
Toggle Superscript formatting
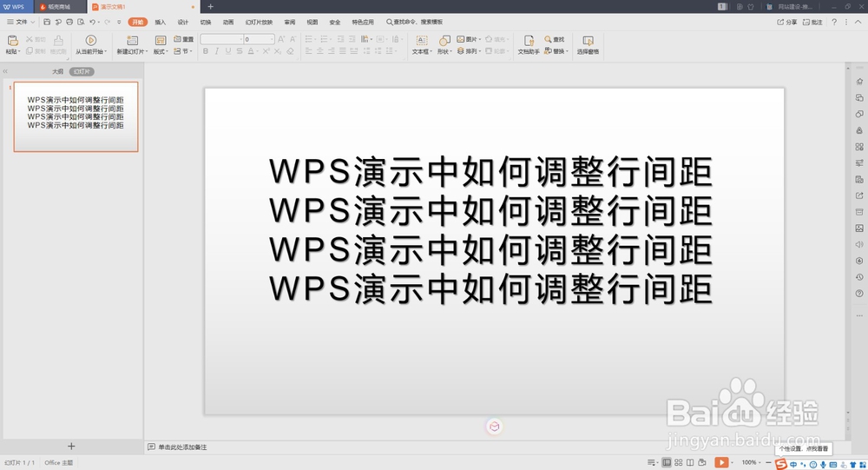[266, 51]
